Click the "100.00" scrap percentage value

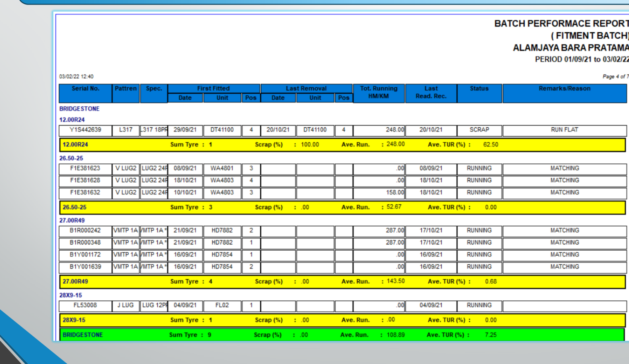pos(310,145)
